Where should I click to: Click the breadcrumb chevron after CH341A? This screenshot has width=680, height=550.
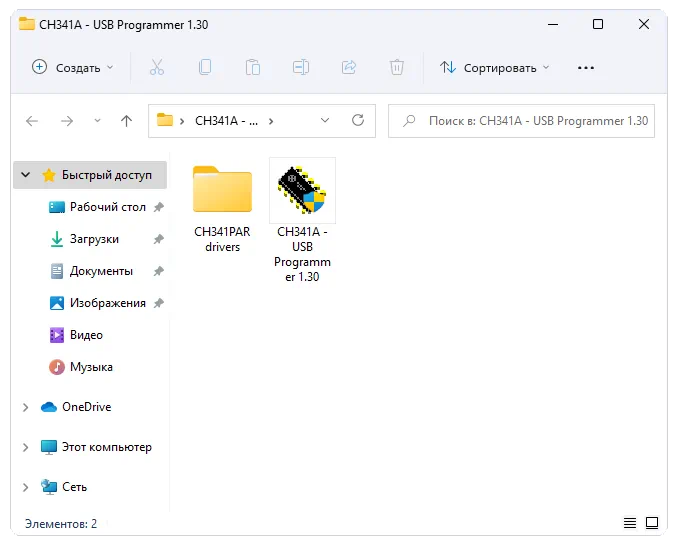271,121
